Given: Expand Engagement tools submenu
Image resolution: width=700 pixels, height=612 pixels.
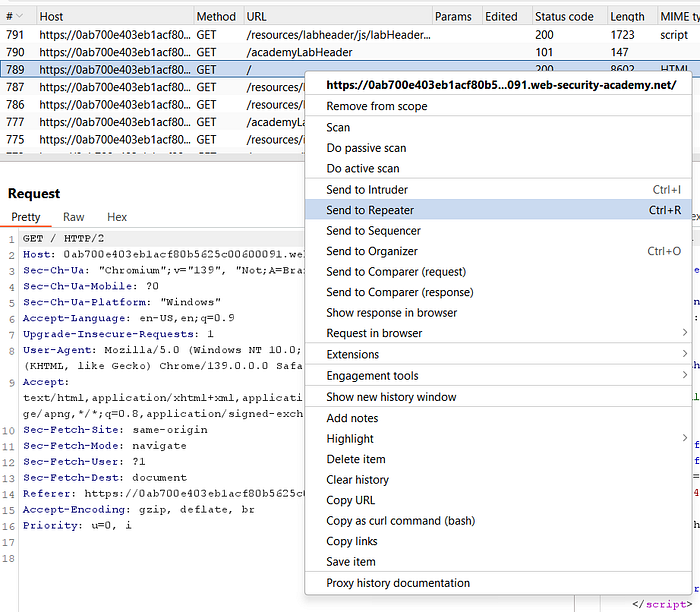Looking at the screenshot, I should (x=498, y=376).
